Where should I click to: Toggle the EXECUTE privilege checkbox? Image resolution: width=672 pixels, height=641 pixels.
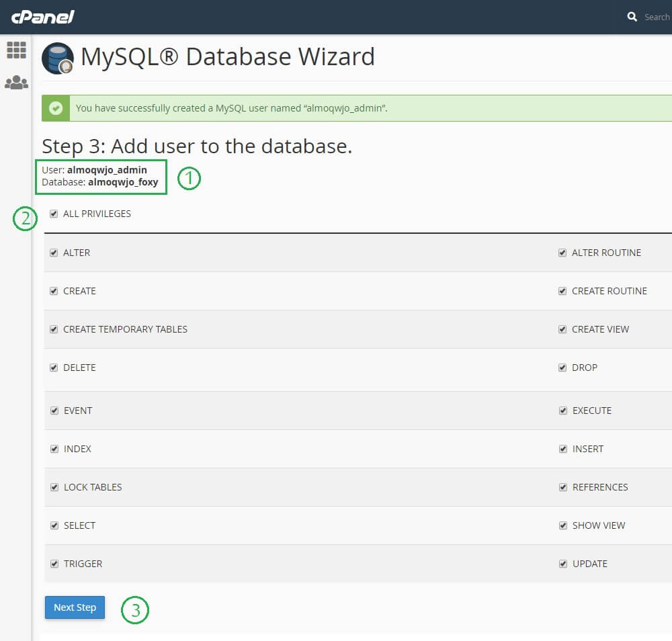[563, 411]
